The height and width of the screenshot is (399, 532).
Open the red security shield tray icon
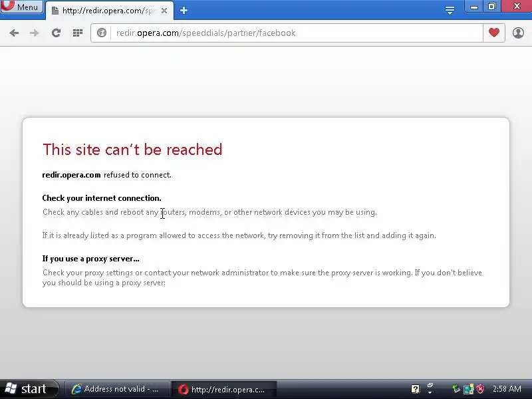point(480,389)
